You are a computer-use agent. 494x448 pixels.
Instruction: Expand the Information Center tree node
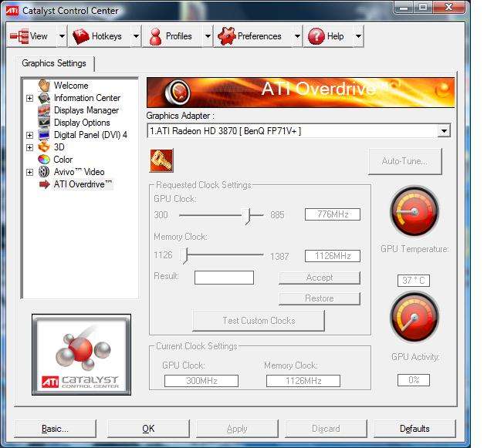29,98
